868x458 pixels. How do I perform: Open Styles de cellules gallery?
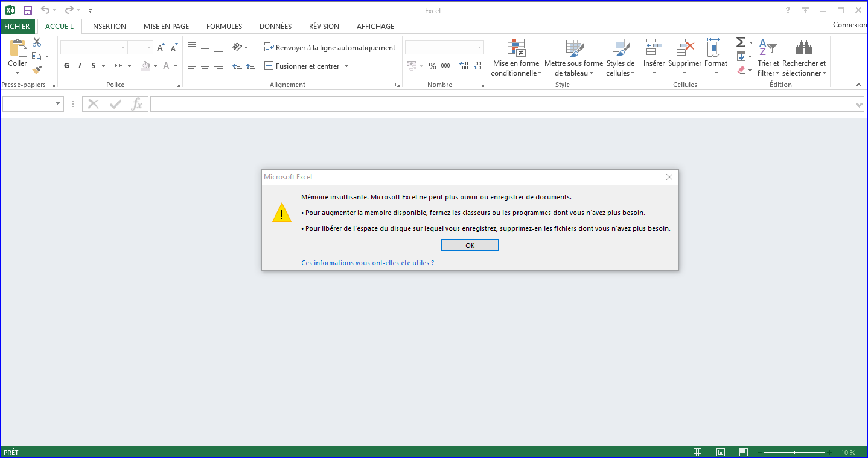coord(621,57)
